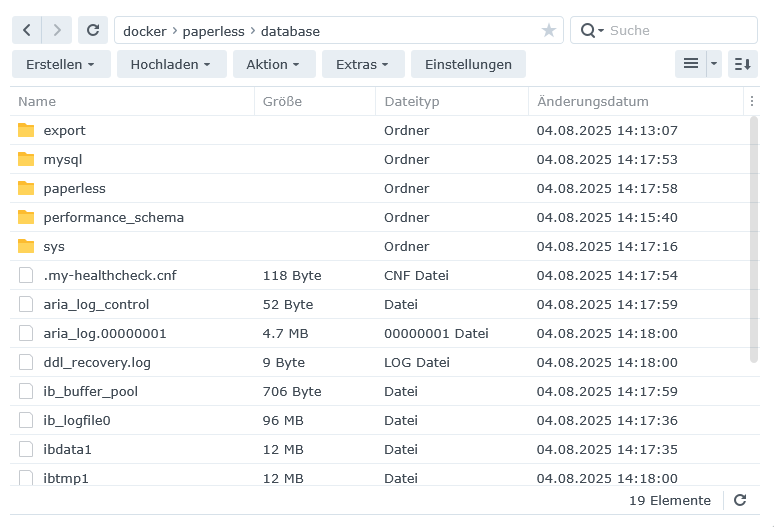The width and height of the screenshot is (774, 527).
Task: Click the aria_log.00000001 file icon
Action: coord(26,334)
